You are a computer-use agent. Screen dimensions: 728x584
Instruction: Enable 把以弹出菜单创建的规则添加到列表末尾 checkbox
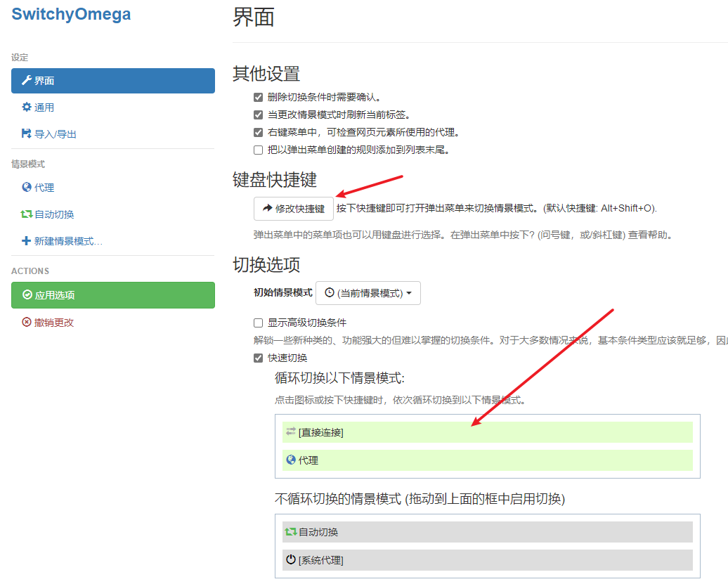pos(258,150)
